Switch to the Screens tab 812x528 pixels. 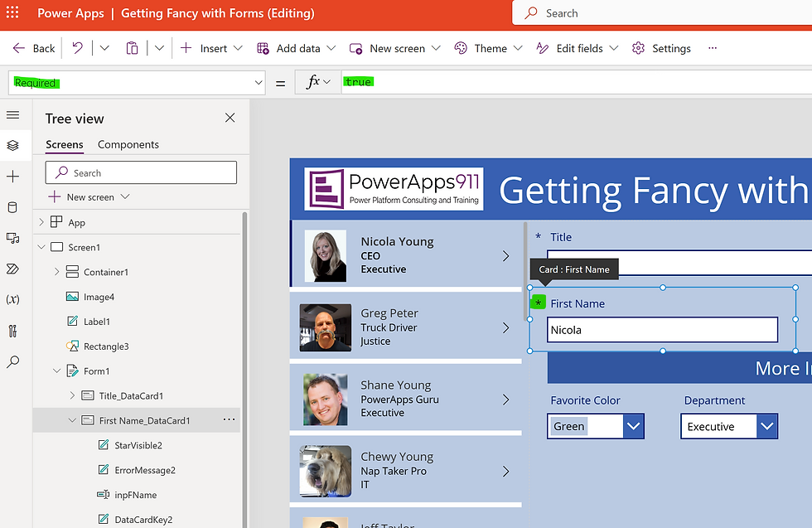point(65,144)
